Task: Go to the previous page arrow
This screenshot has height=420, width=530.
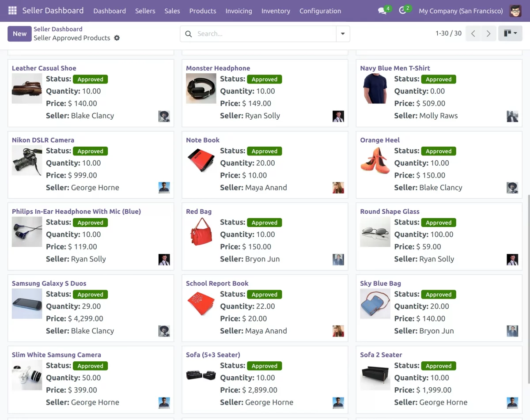Action: 473,34
